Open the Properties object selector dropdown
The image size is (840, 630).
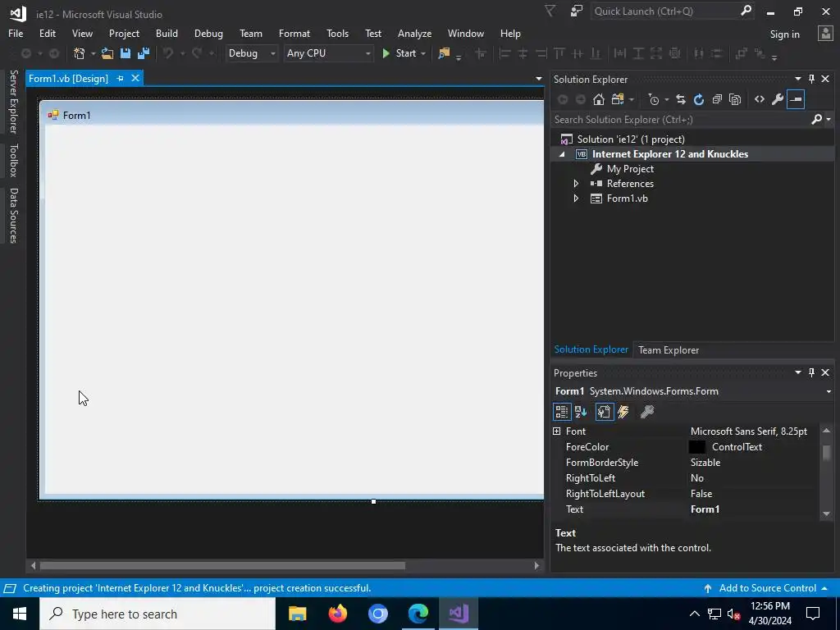[x=829, y=391]
